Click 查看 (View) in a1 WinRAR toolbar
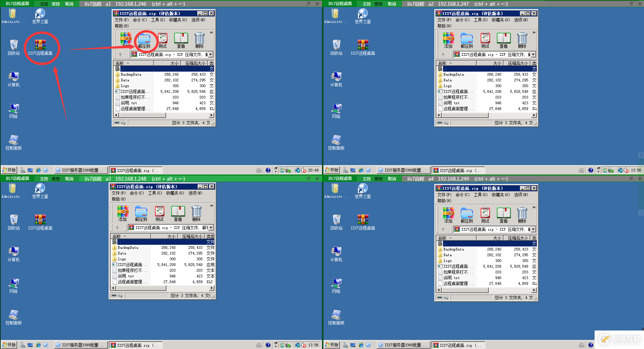644x349 pixels. pos(181,40)
